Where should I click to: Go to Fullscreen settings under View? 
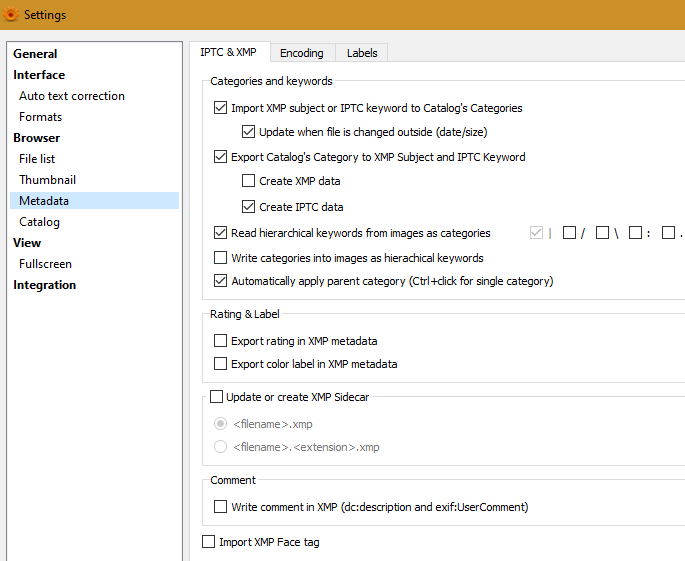45,264
